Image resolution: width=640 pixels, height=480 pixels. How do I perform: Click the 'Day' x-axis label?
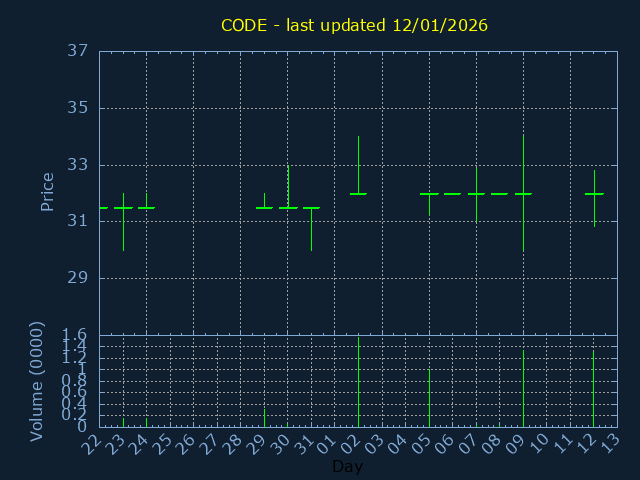[x=347, y=466]
